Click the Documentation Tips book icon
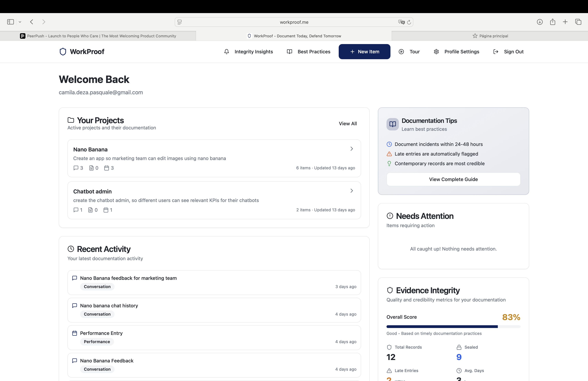Viewport: 588px width, 381px height. click(392, 124)
